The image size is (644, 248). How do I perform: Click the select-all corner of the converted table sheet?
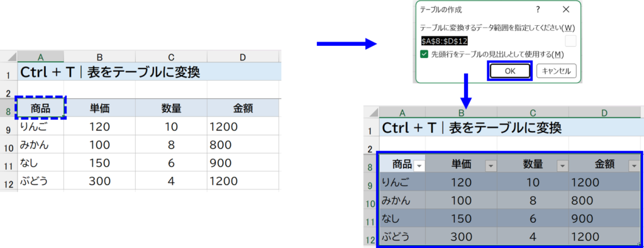[x=371, y=112]
